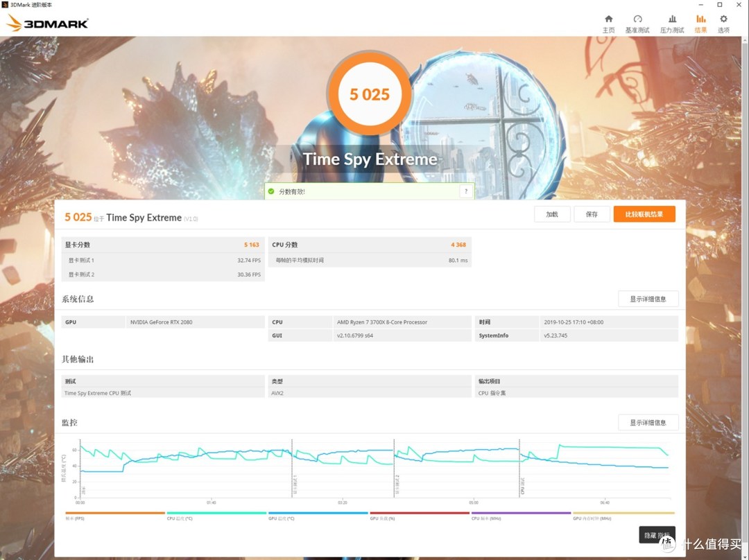Click the 加载 load button

point(552,214)
